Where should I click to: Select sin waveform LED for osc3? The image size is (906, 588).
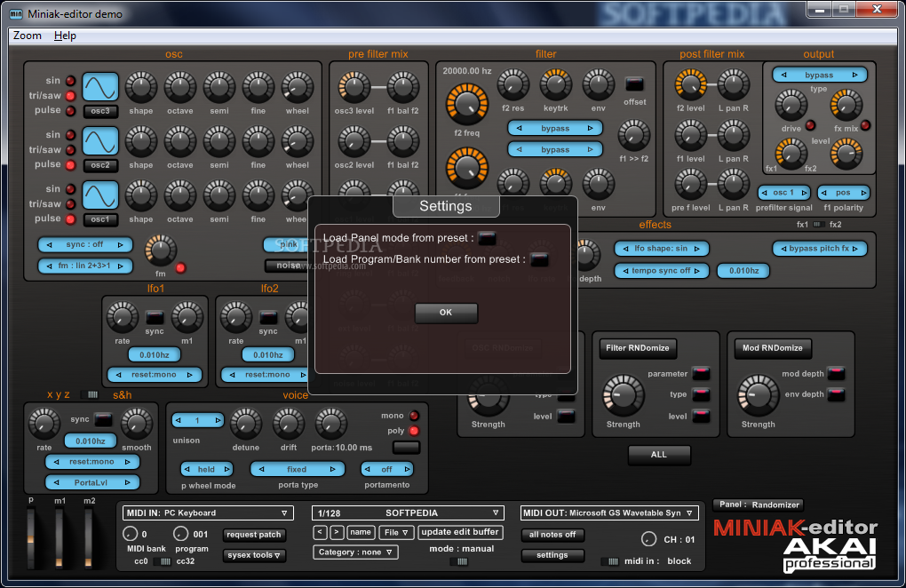[x=70, y=81]
